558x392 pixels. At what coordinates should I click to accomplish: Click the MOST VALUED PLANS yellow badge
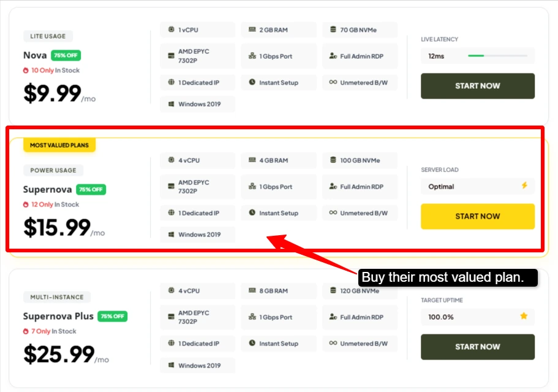59,145
